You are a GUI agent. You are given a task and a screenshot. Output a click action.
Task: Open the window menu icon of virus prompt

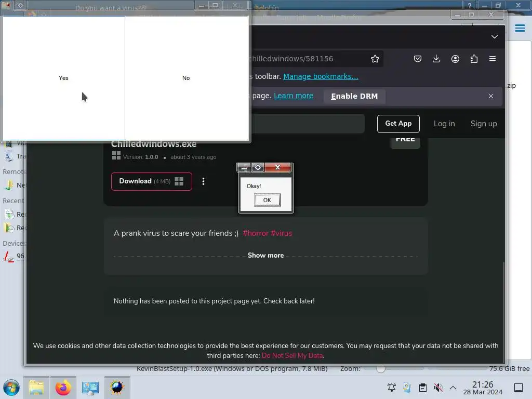[20, 5]
